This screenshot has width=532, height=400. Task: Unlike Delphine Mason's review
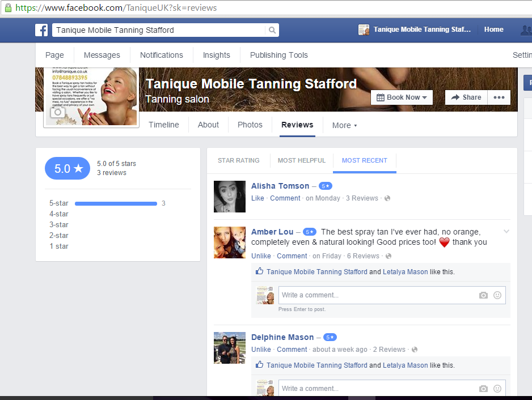(x=261, y=350)
